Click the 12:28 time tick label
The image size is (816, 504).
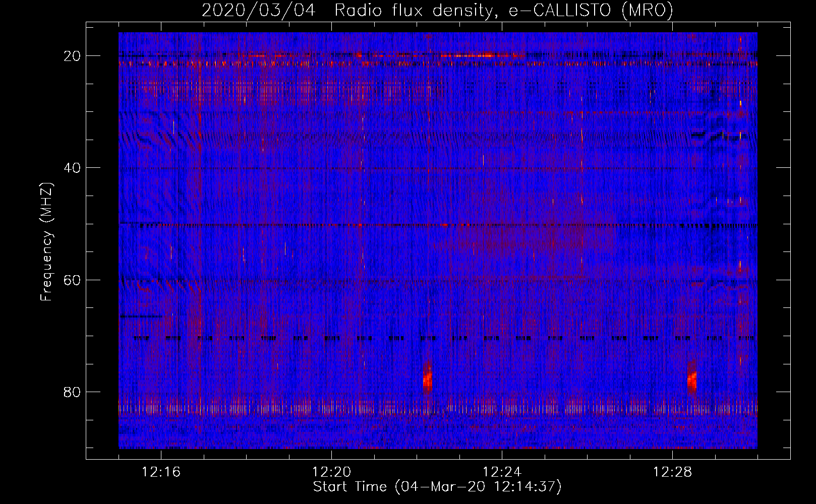(673, 472)
